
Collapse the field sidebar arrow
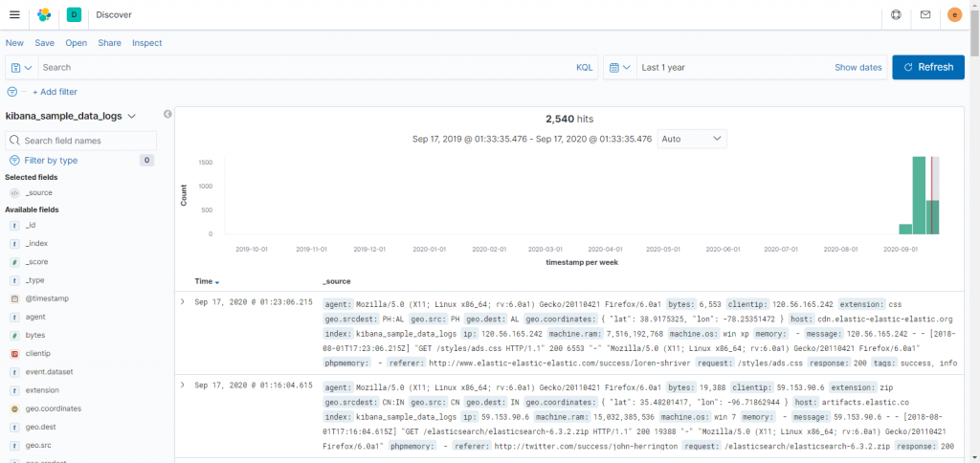click(167, 114)
